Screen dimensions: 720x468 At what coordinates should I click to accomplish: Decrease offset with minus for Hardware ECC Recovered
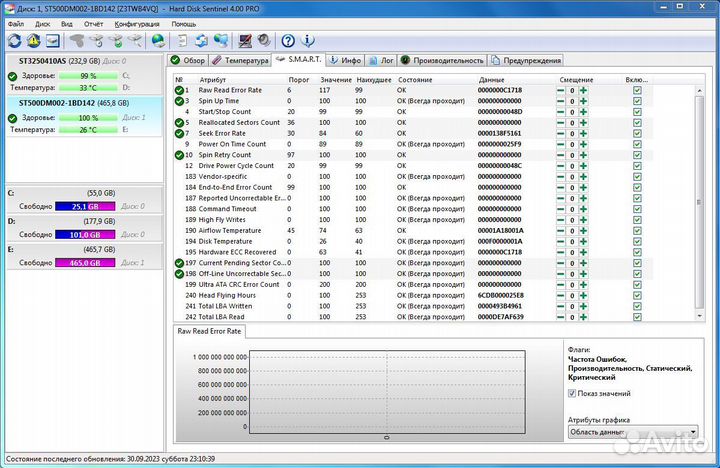coord(560,252)
